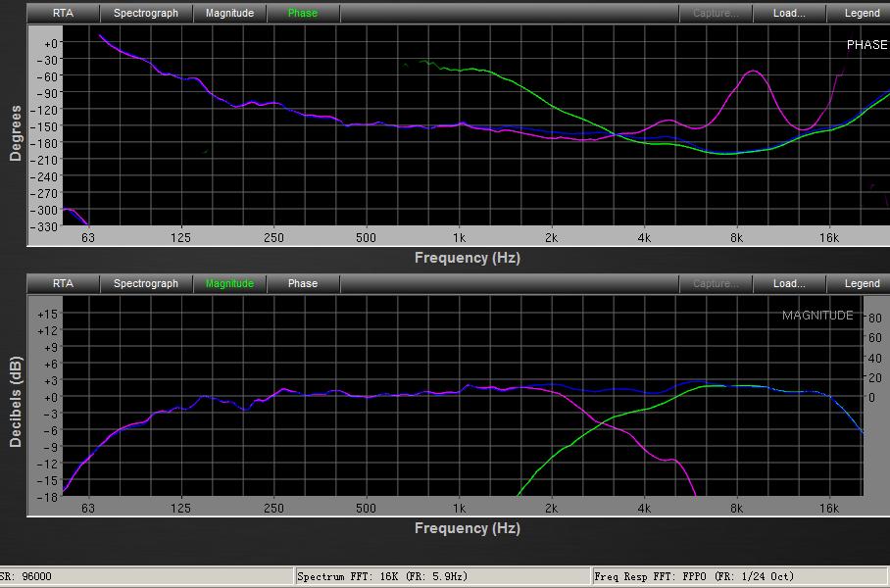The image size is (890, 588).
Task: Select Phase tab in the lower magnitude graph
Action: point(302,284)
